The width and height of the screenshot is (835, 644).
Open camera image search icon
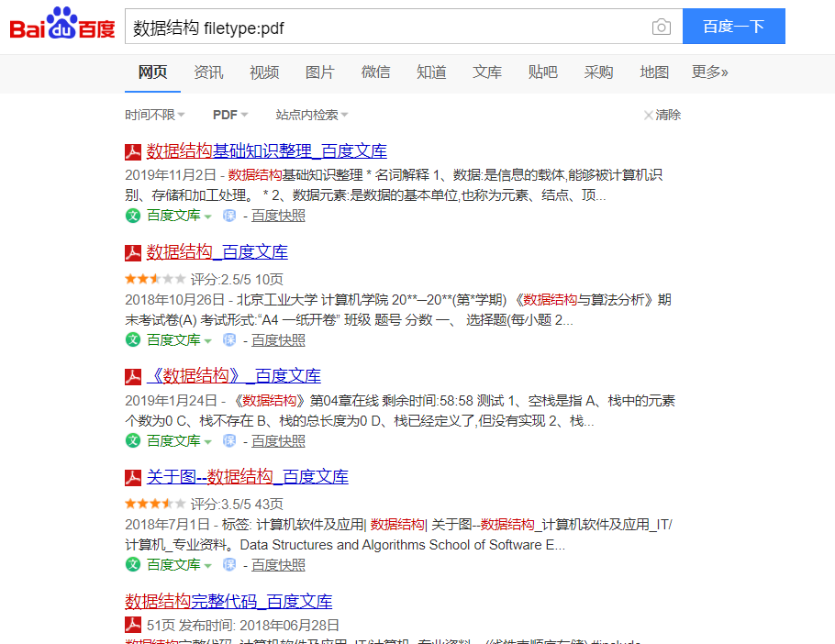click(x=661, y=27)
